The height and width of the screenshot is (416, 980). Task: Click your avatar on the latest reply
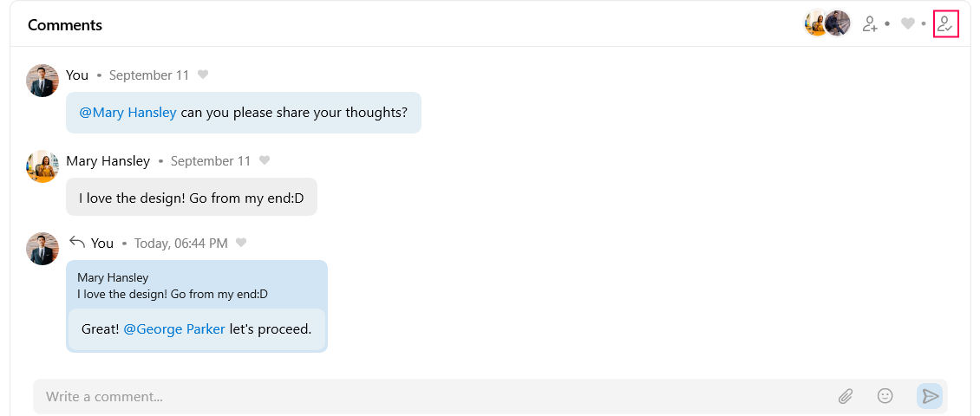pyautogui.click(x=42, y=249)
